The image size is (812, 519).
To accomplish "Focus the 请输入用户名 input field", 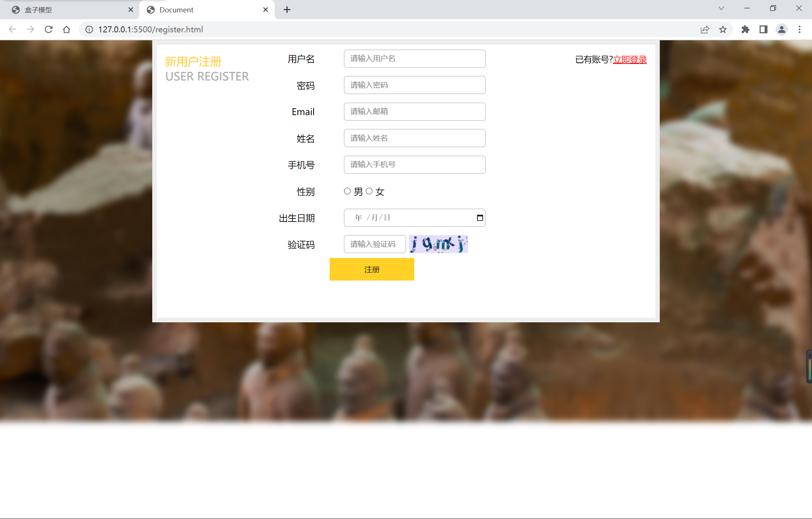I will pos(414,59).
